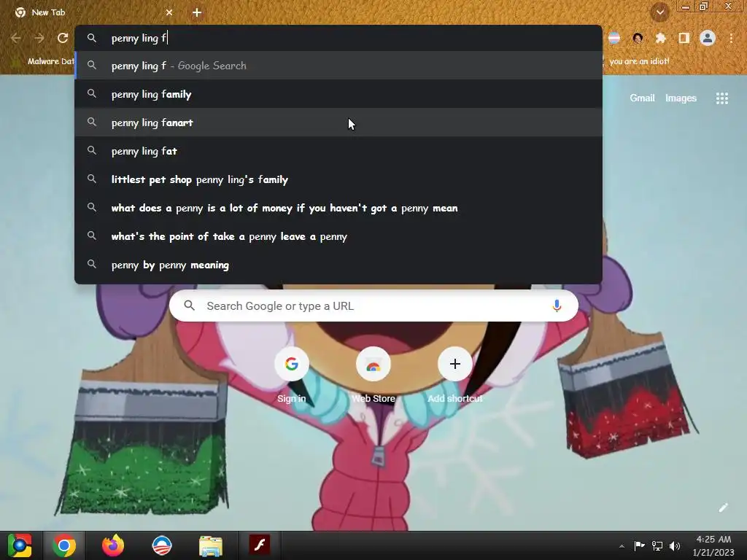Image resolution: width=747 pixels, height=560 pixels.
Task: Click the striped flag extension icon
Action: pyautogui.click(x=614, y=38)
